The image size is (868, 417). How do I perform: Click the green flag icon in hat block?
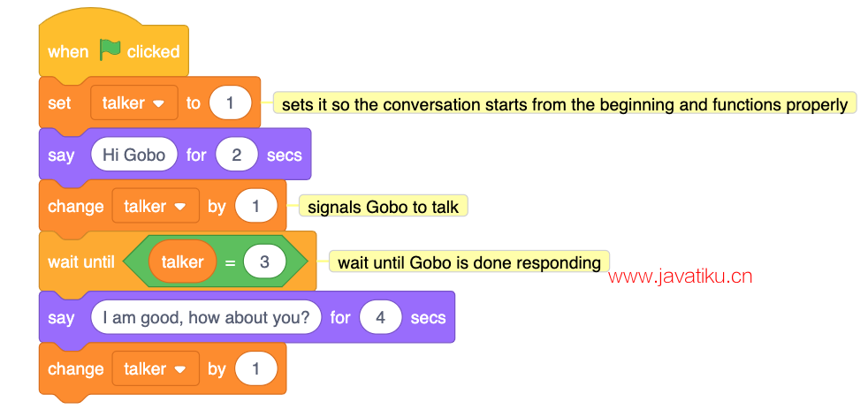pos(110,51)
